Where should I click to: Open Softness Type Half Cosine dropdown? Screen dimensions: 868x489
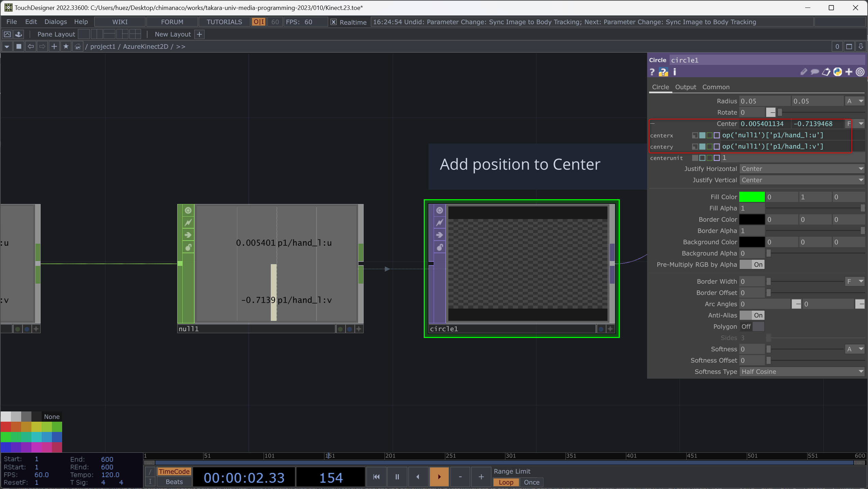pyautogui.click(x=801, y=371)
